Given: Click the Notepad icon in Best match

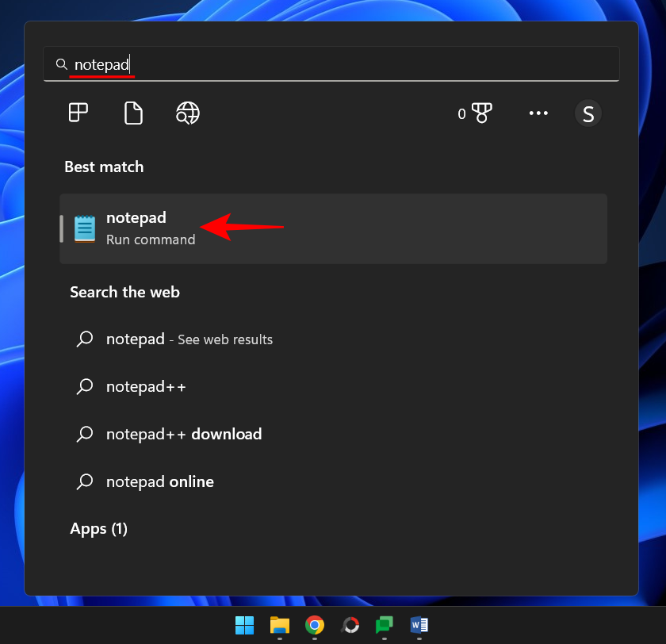Looking at the screenshot, I should point(86,228).
